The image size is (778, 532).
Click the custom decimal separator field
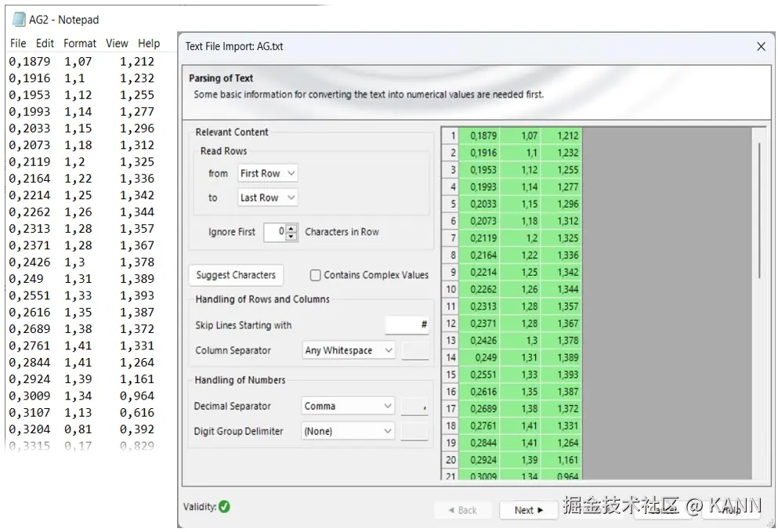414,406
